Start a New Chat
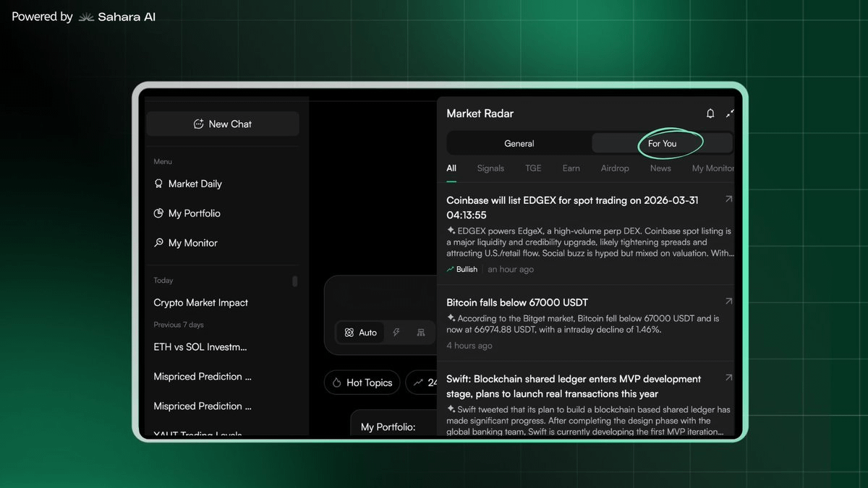 coord(223,124)
